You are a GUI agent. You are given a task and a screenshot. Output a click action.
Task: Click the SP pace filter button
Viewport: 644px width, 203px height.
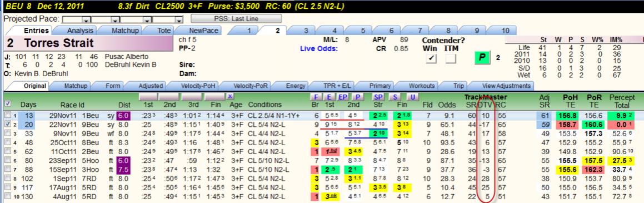(x=378, y=97)
